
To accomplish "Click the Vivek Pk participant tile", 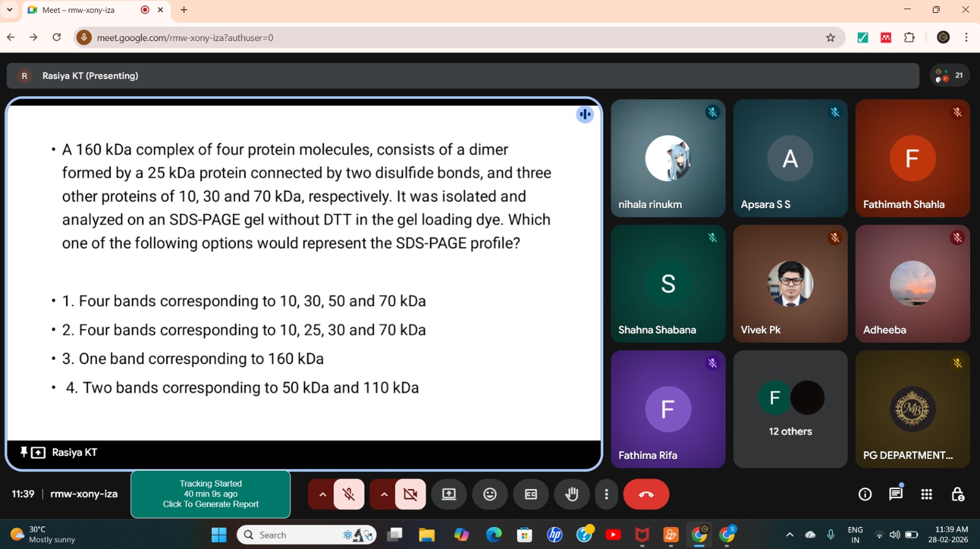I will pyautogui.click(x=790, y=284).
